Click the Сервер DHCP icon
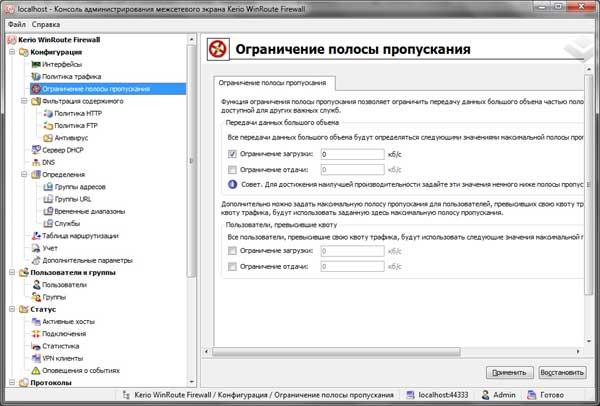Image resolution: width=600 pixels, height=406 pixels. (x=36, y=150)
